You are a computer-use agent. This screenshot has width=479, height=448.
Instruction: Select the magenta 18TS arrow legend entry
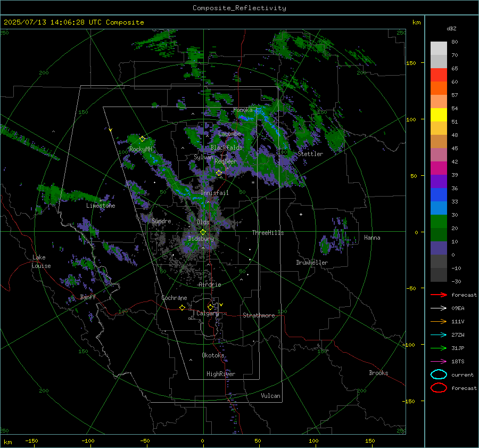coord(439,362)
